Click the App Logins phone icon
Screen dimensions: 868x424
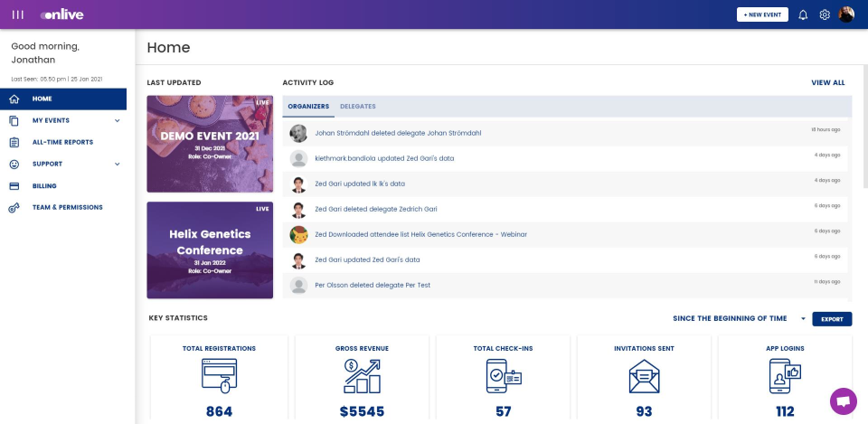point(785,375)
